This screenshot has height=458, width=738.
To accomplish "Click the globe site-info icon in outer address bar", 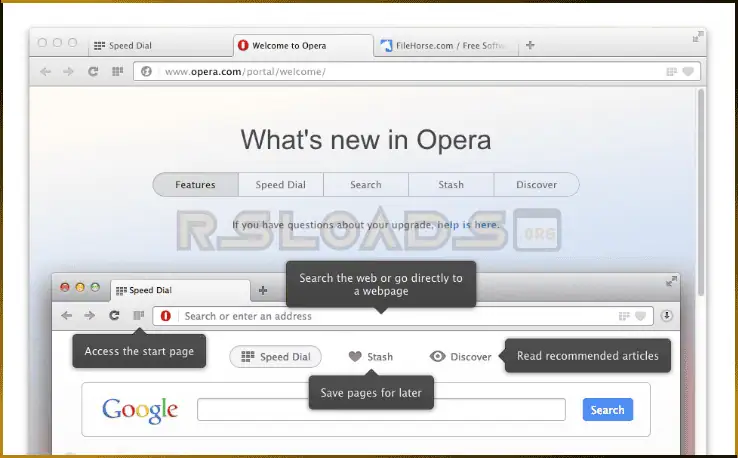I will (146, 72).
